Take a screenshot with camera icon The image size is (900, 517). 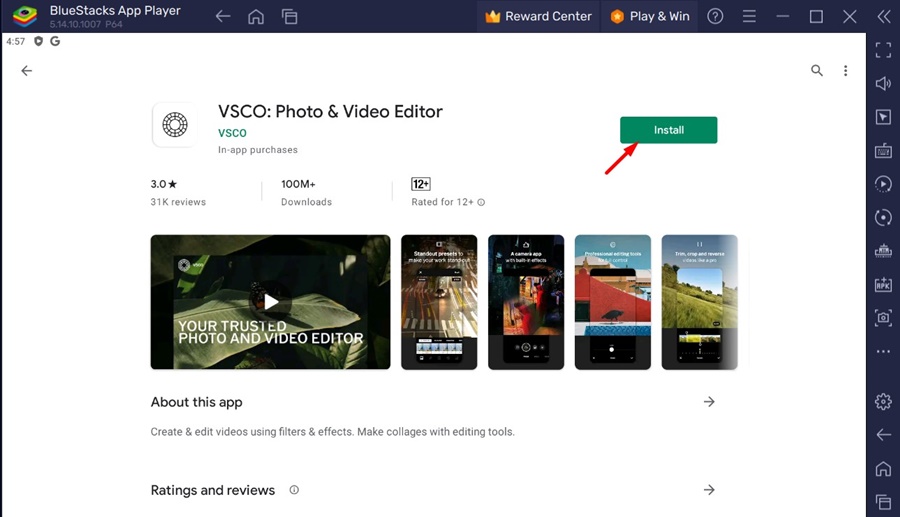click(x=883, y=317)
